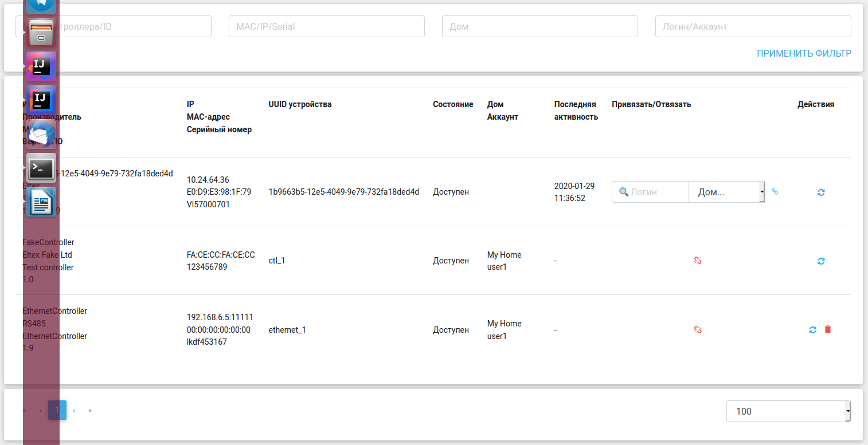Click the refresh icon for FakeController
Image resolution: width=868 pixels, height=445 pixels.
coord(821,261)
